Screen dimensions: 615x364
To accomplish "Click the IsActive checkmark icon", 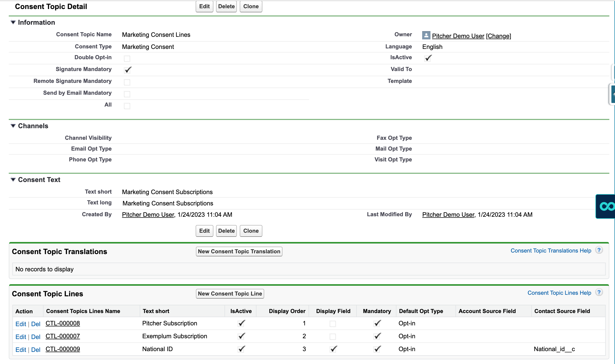I will [x=428, y=58].
